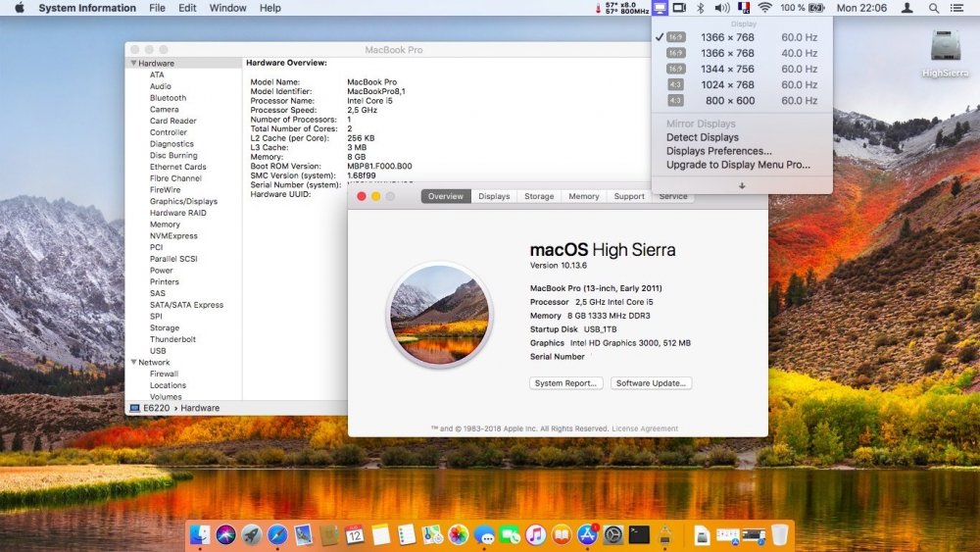Select SATA/SATA Express in sidebar
The image size is (980, 552).
(186, 305)
